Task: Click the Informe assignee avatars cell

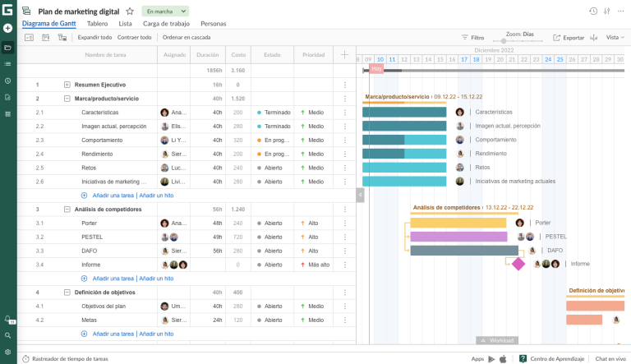Action: point(174,265)
